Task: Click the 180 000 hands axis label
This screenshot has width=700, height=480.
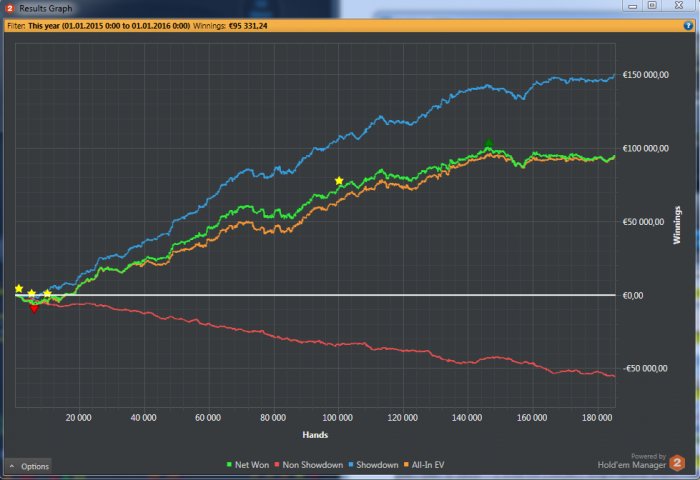Action: pyautogui.click(x=597, y=417)
